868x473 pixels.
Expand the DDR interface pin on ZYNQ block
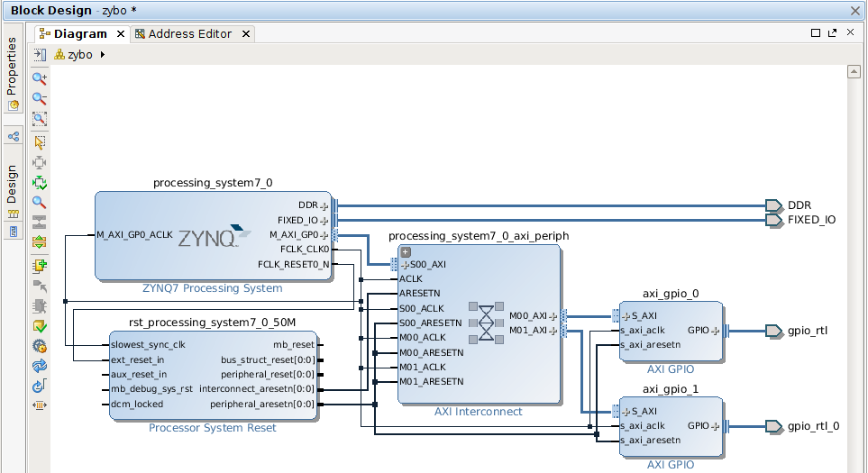324,205
